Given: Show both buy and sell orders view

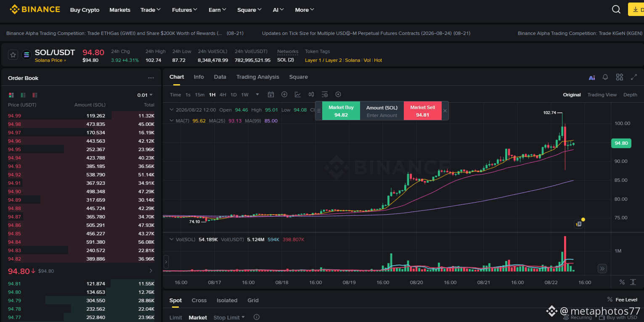Looking at the screenshot, I should pyautogui.click(x=11, y=95).
